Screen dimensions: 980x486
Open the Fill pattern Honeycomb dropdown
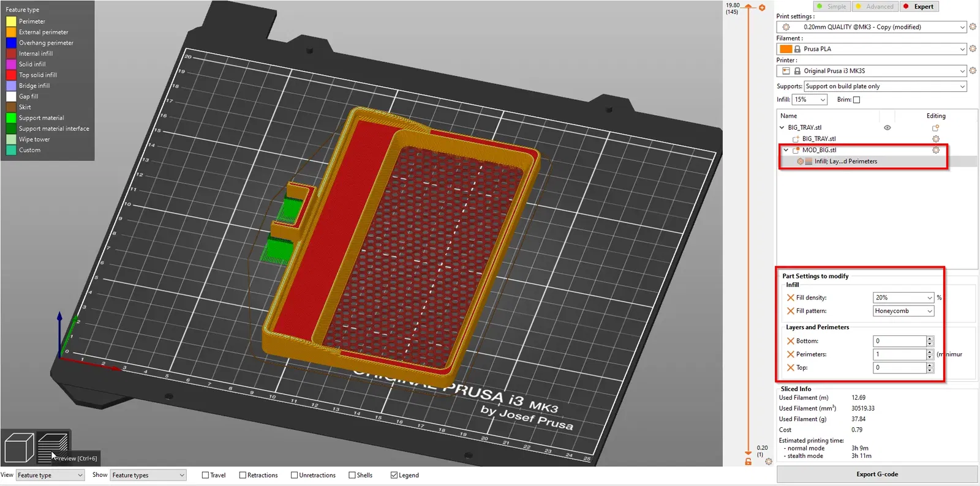tap(903, 311)
